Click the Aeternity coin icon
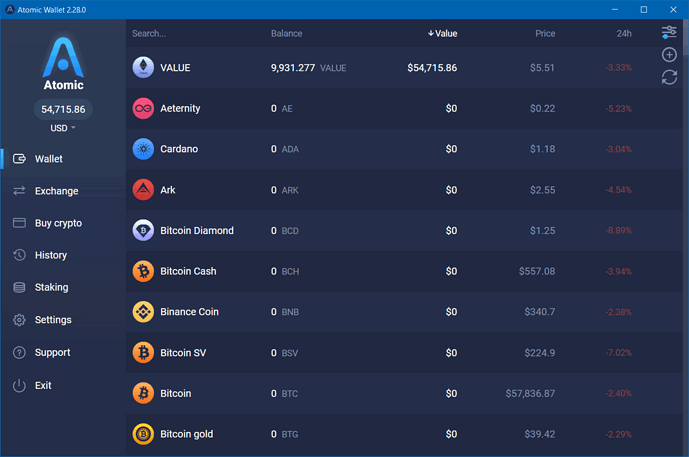Image resolution: width=689 pixels, height=457 pixels. tap(143, 108)
